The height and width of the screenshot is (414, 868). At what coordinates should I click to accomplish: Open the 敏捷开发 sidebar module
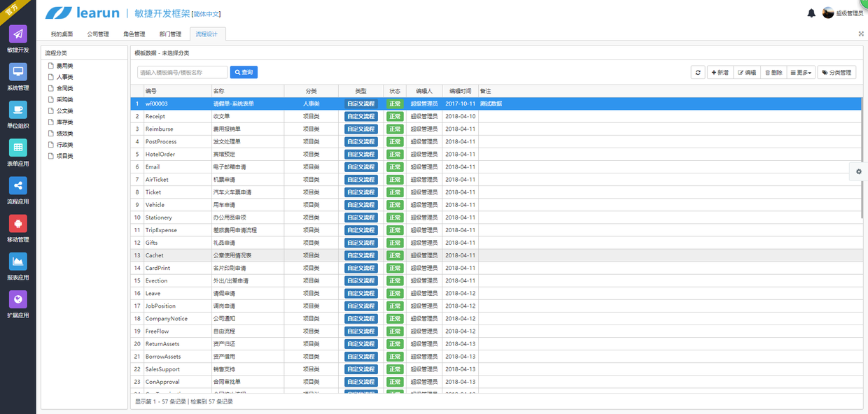pyautogui.click(x=18, y=39)
